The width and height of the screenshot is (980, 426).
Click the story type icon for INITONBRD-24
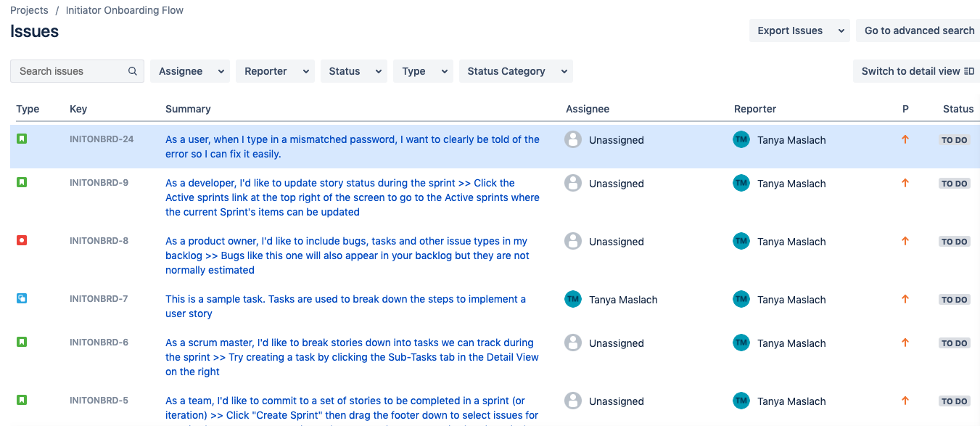pyautogui.click(x=22, y=139)
